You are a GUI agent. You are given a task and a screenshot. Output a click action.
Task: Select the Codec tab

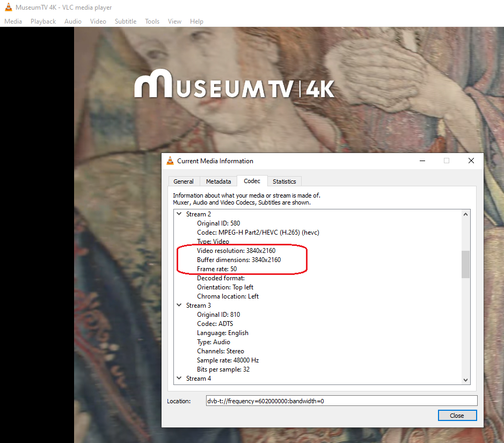click(x=252, y=181)
